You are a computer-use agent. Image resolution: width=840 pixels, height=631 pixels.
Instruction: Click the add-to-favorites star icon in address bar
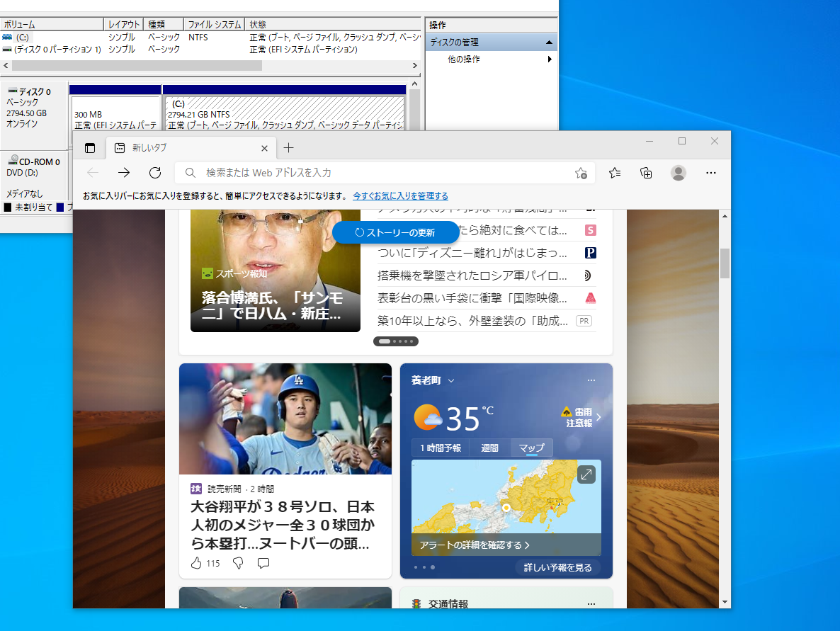click(581, 173)
